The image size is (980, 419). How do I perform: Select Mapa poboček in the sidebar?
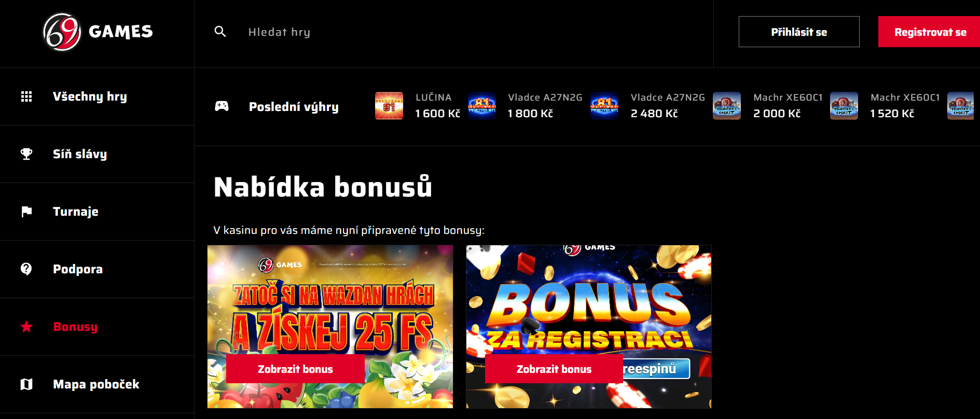coord(97,384)
